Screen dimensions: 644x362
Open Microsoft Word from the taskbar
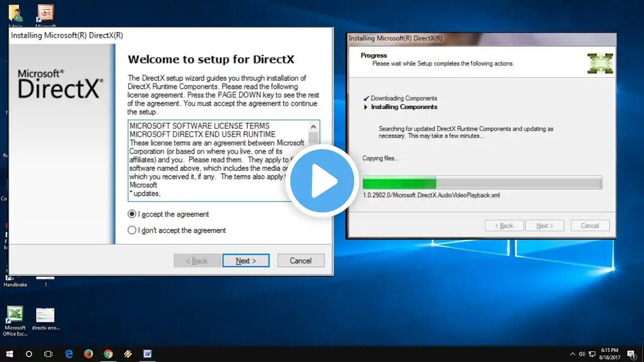(x=147, y=354)
